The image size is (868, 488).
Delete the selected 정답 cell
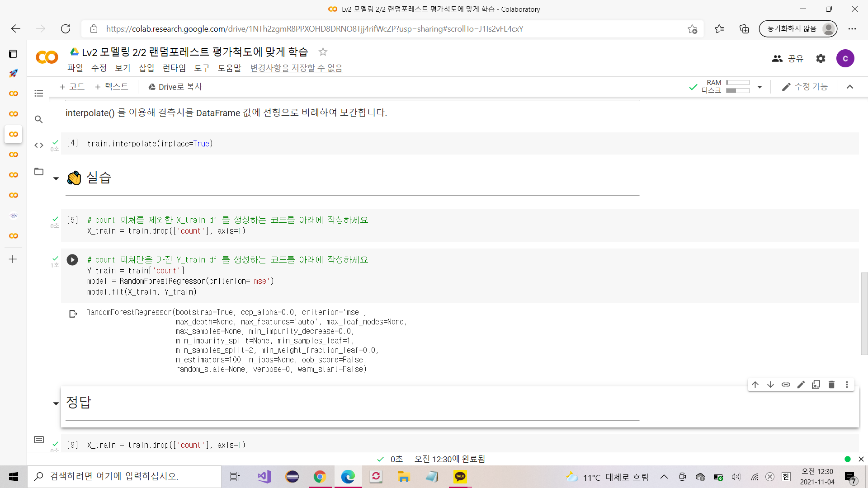[831, 385]
